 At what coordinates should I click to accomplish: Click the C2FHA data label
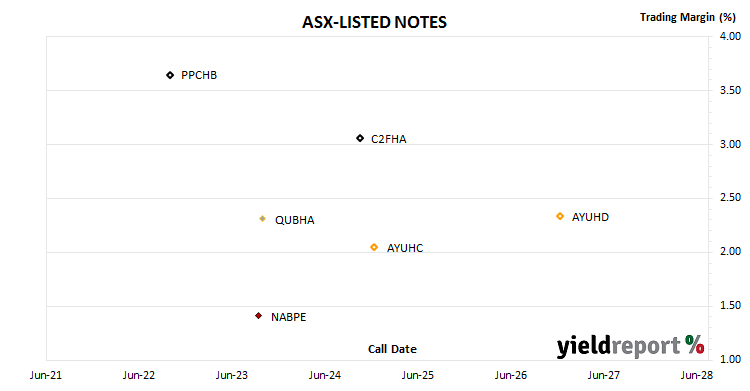click(388, 139)
